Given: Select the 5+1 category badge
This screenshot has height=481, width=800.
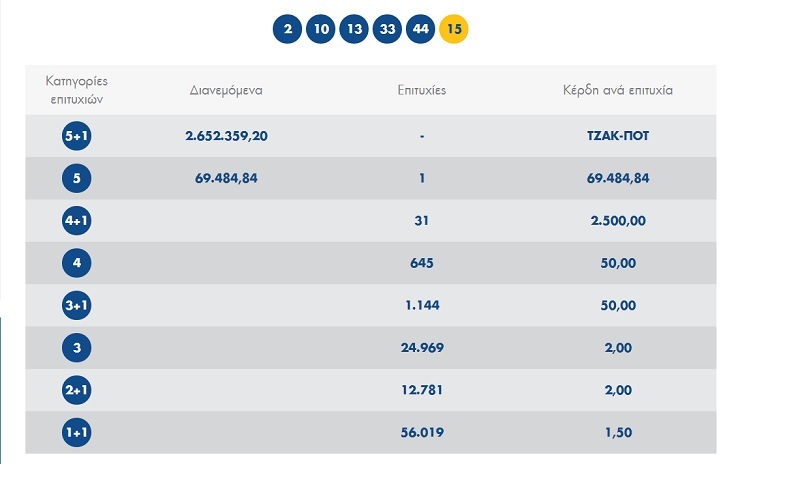Looking at the screenshot, I should coord(76,136).
